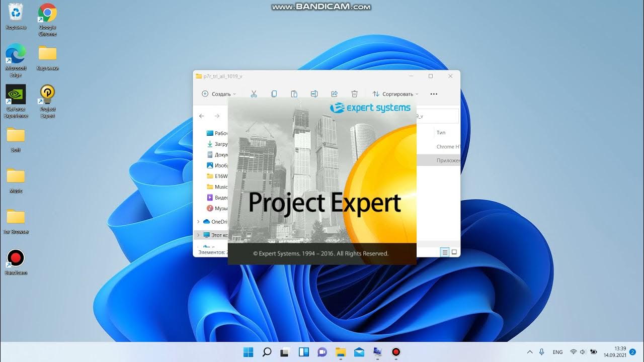
Task: Switch Explorer to details view icon
Action: [x=445, y=252]
